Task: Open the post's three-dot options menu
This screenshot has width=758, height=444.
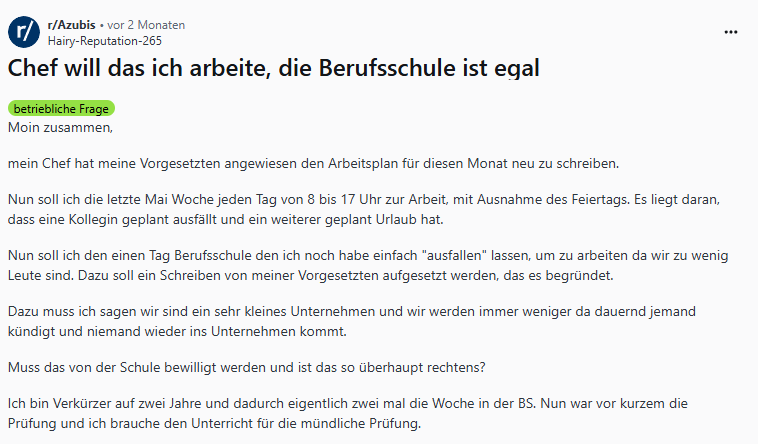Action: pos(731,31)
